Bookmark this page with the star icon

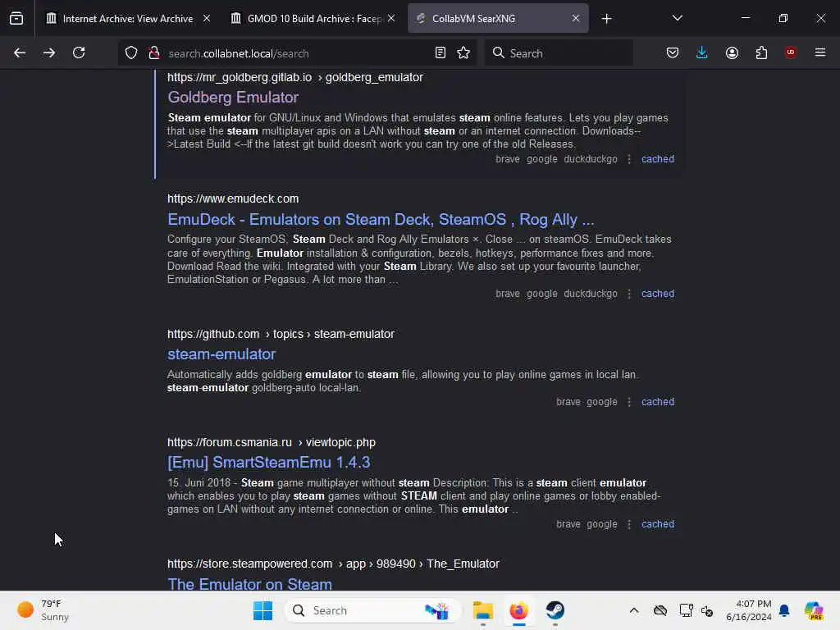pyautogui.click(x=463, y=53)
